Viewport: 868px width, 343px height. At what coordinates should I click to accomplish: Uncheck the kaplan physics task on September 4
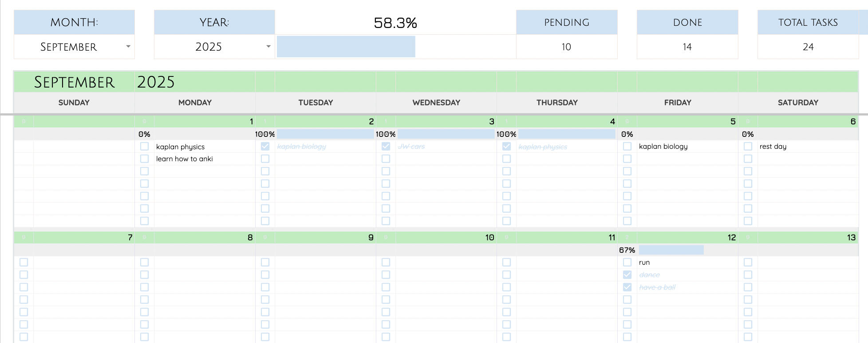click(506, 146)
